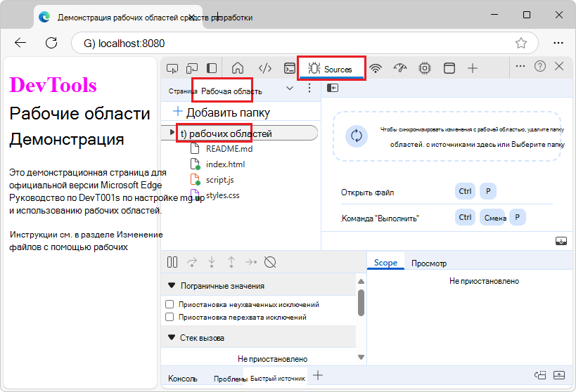This screenshot has width=576, height=392.
Task: Click debugger pane scrollbar thumb
Action: (361, 303)
